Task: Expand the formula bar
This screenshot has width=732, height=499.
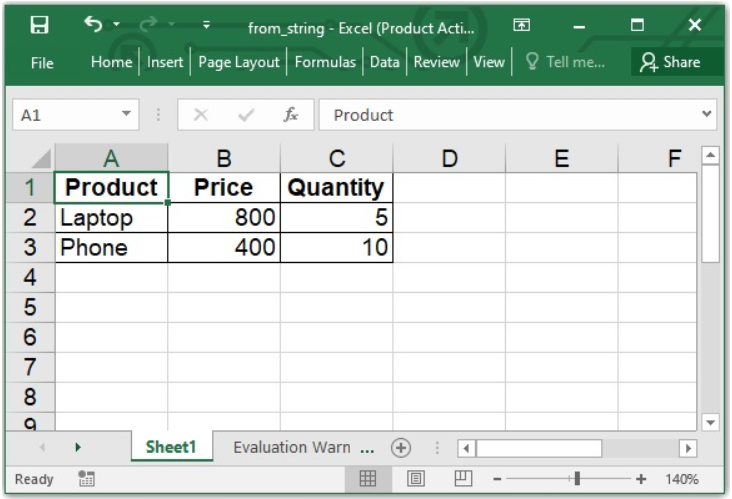Action: click(x=709, y=115)
